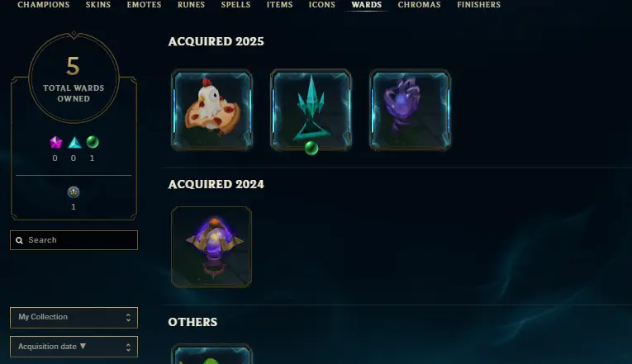The image size is (632, 364).
Task: Click the green orb icon in stats panel
Action: coord(93,142)
